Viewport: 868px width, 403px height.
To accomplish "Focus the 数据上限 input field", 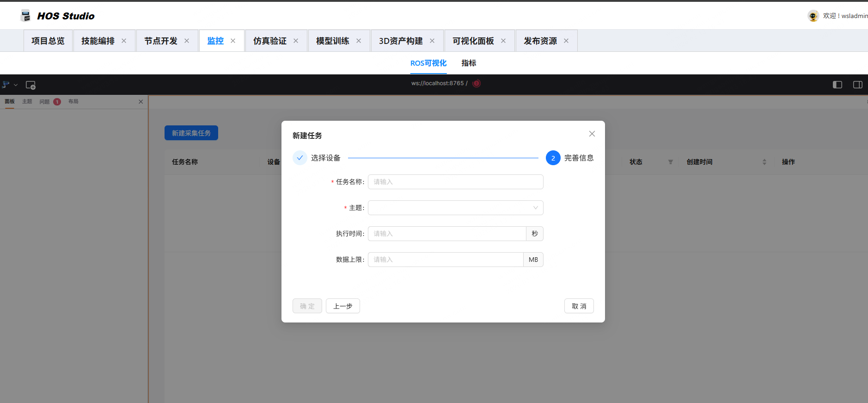I will pyautogui.click(x=446, y=260).
